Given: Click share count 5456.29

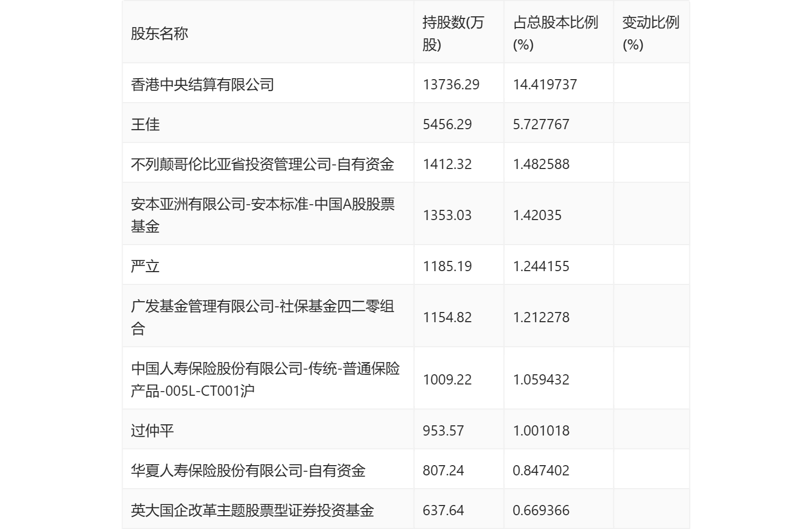Looking at the screenshot, I should point(447,124).
